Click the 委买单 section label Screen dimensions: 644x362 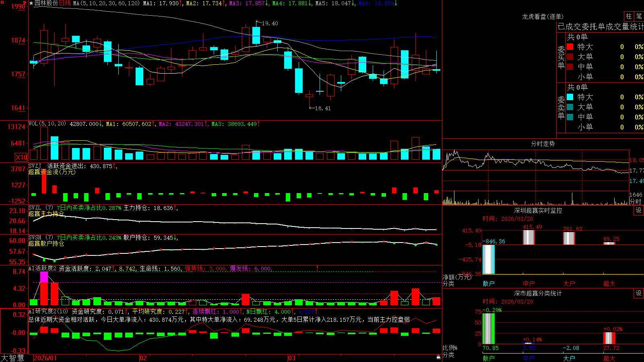(561, 58)
